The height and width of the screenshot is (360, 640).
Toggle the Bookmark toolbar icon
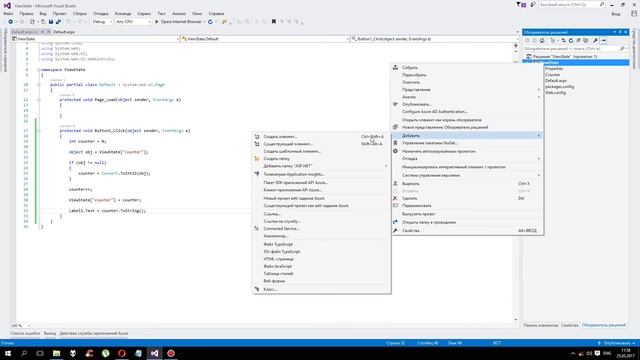click(x=273, y=22)
